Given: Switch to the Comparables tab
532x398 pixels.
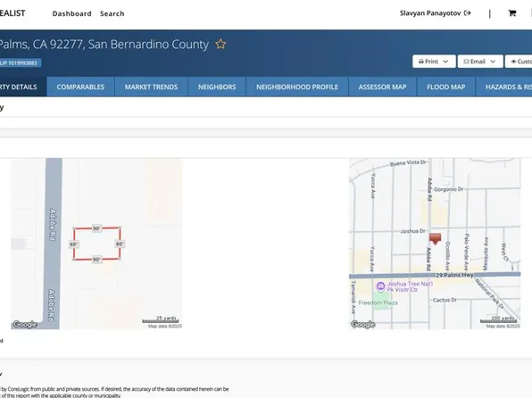Looking at the screenshot, I should click(x=80, y=87).
